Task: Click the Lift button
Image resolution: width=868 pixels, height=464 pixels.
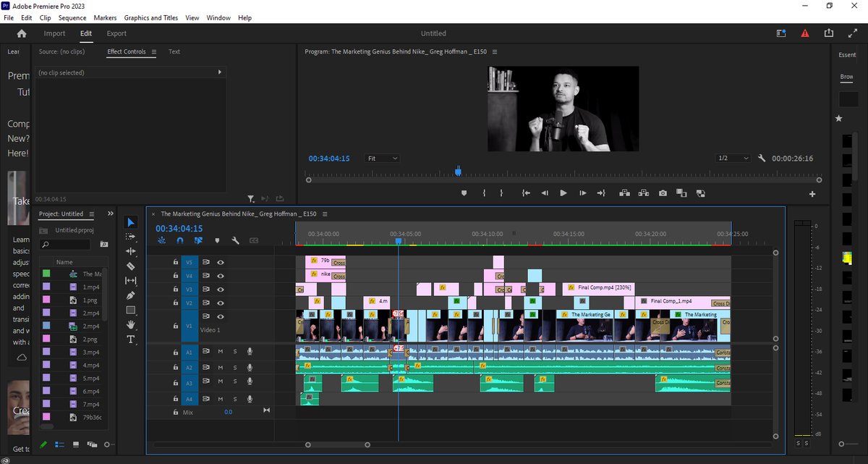Action: pyautogui.click(x=624, y=193)
